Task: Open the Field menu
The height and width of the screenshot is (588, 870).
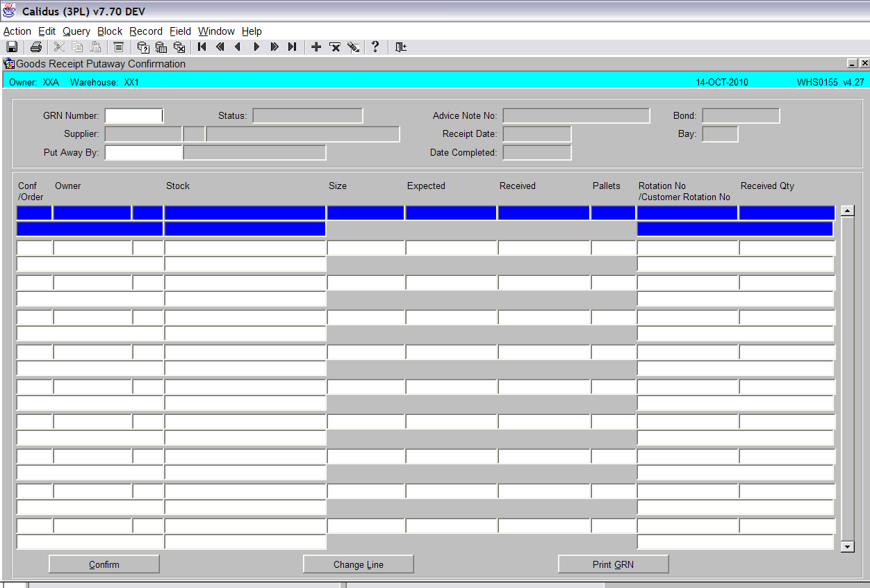Action: pos(180,31)
